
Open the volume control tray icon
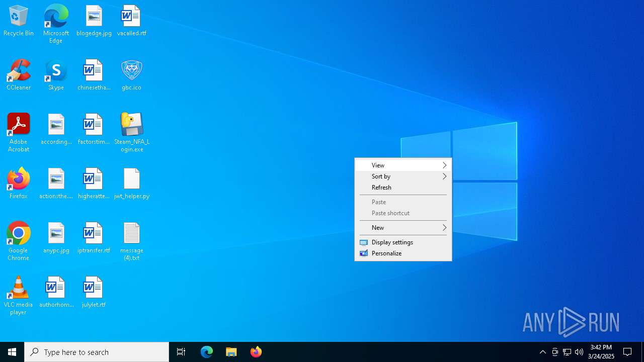[579, 352]
